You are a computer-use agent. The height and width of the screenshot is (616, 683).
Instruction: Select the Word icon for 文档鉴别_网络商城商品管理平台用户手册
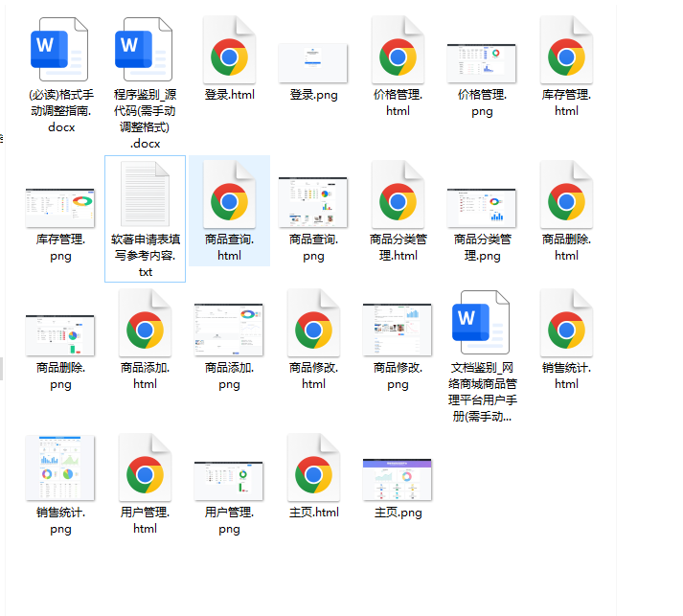(481, 322)
